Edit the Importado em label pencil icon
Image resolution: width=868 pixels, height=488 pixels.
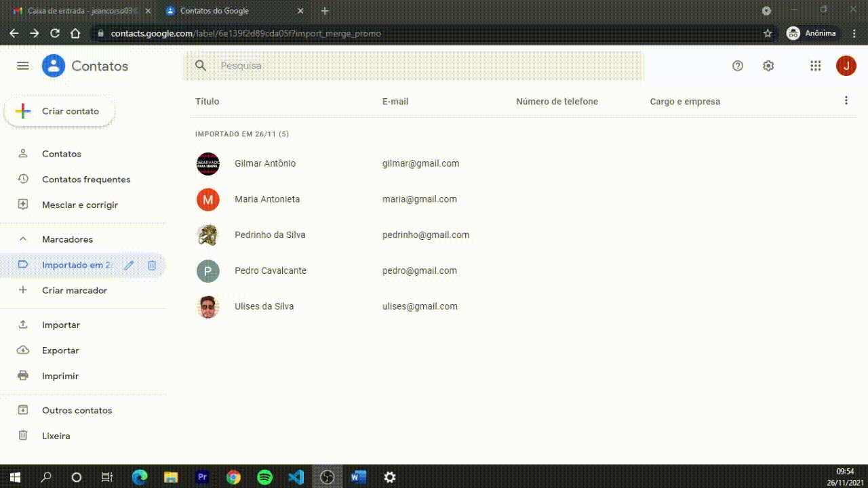tap(129, 265)
